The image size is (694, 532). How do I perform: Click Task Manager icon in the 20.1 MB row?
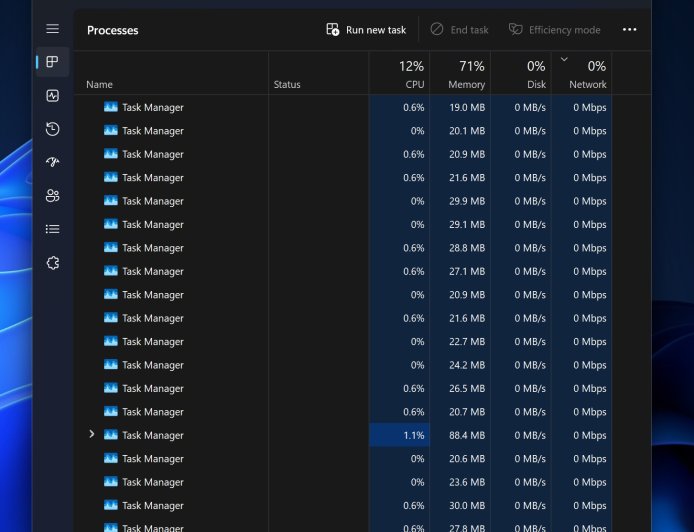(x=111, y=131)
